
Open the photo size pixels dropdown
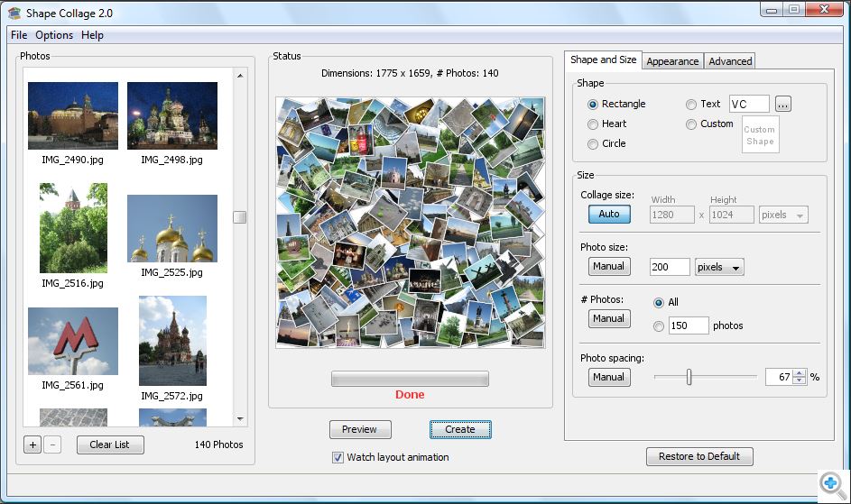719,267
